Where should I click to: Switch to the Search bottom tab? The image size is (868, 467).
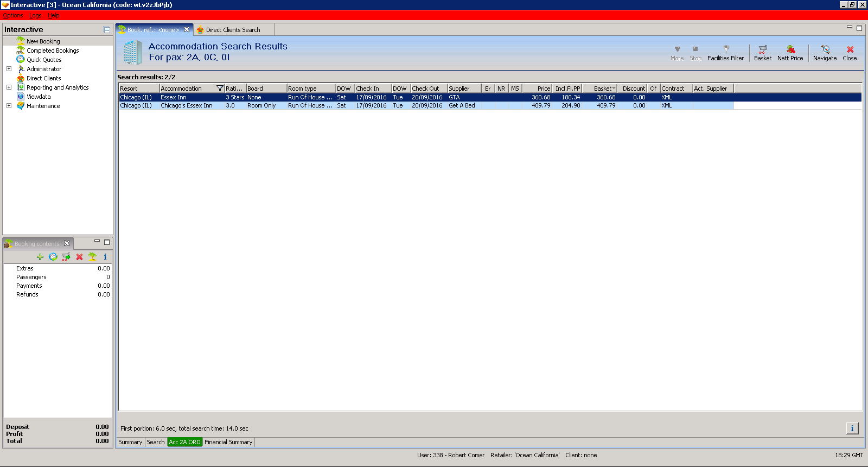click(156, 442)
